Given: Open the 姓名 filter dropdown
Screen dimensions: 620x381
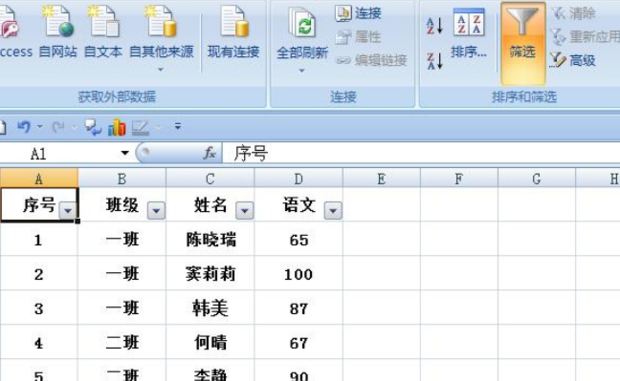Looking at the screenshot, I should coord(244,210).
